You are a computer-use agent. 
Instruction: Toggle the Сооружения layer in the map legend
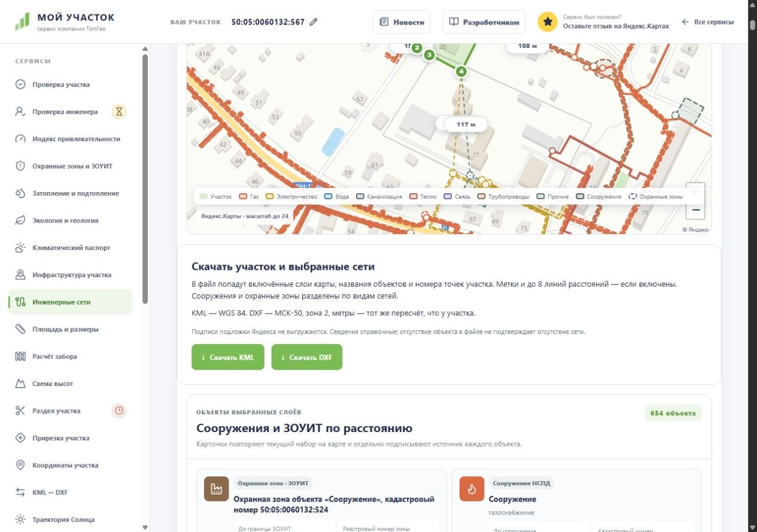tap(599, 196)
